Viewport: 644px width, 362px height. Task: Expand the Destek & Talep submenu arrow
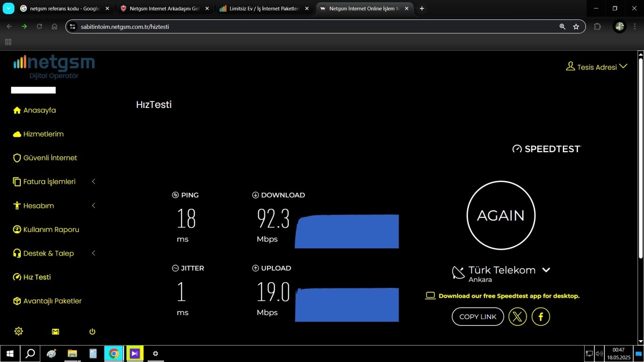click(x=93, y=253)
